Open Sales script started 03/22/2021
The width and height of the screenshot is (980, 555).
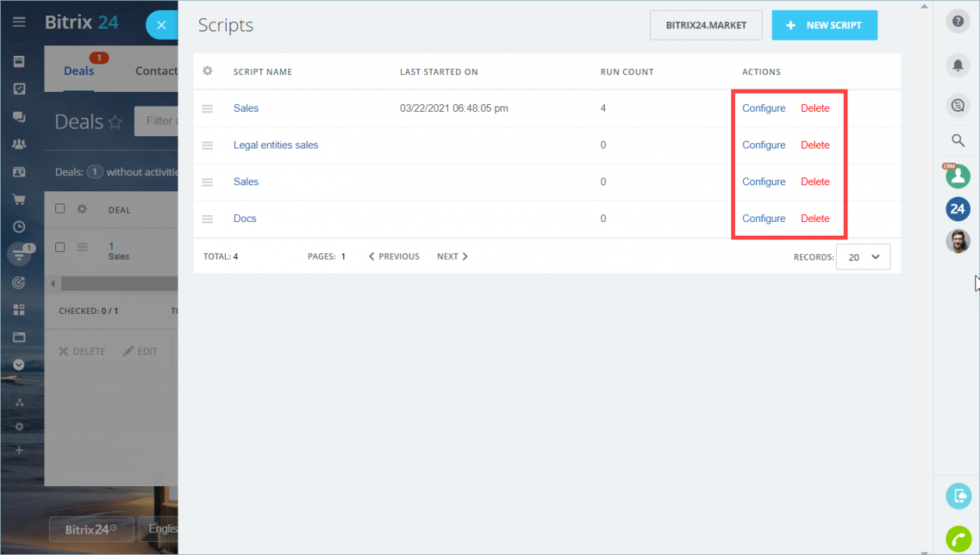[246, 109]
